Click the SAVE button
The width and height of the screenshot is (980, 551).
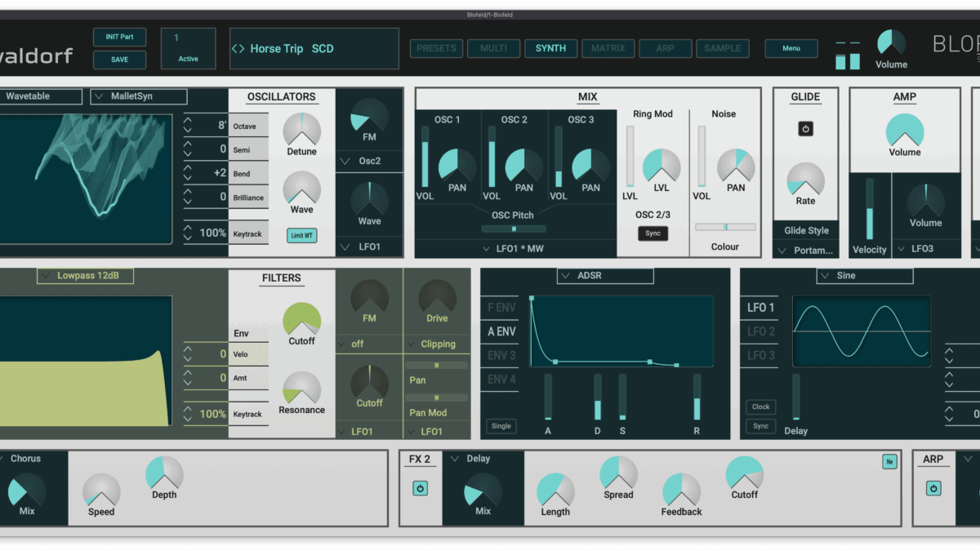click(x=119, y=60)
